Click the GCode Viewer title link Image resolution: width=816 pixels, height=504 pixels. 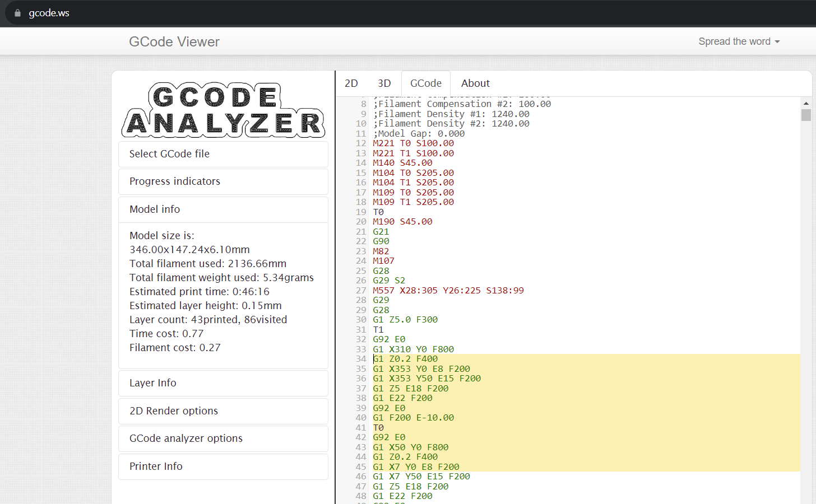tap(174, 42)
